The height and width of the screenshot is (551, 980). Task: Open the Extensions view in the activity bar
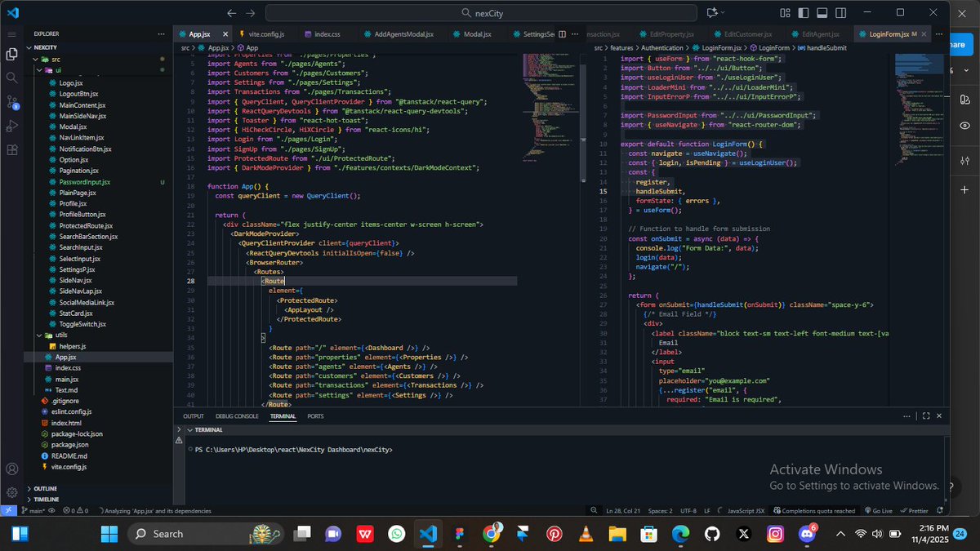12,150
